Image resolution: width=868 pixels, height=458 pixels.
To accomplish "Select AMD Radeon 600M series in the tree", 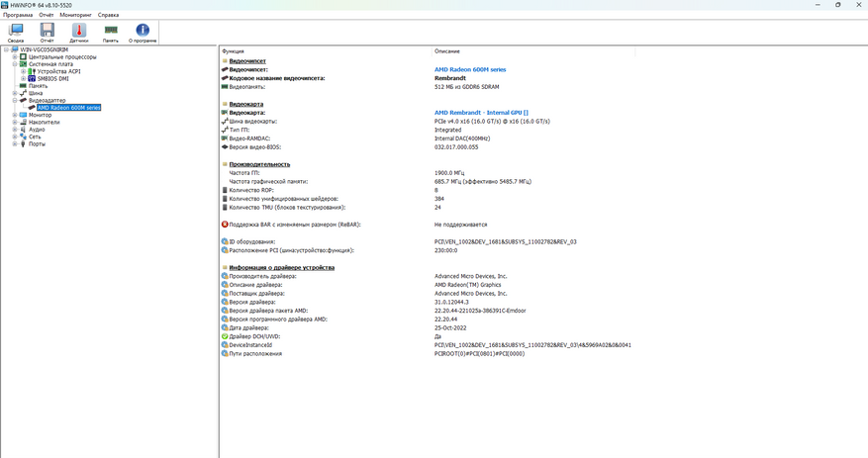I will click(68, 107).
